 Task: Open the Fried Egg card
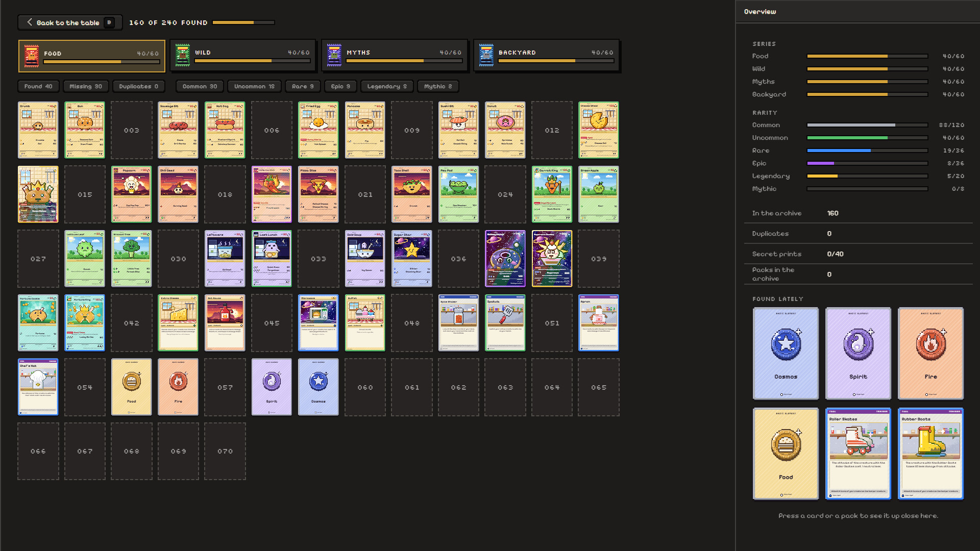click(x=318, y=130)
